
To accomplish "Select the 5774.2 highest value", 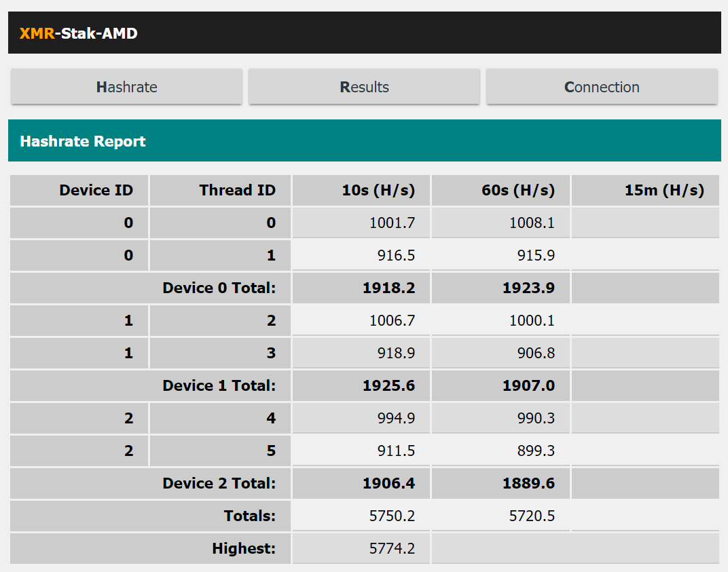I will 393,548.
